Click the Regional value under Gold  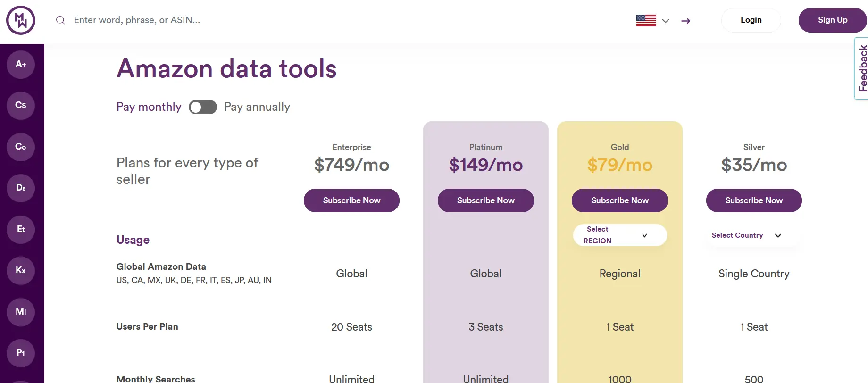pos(620,274)
